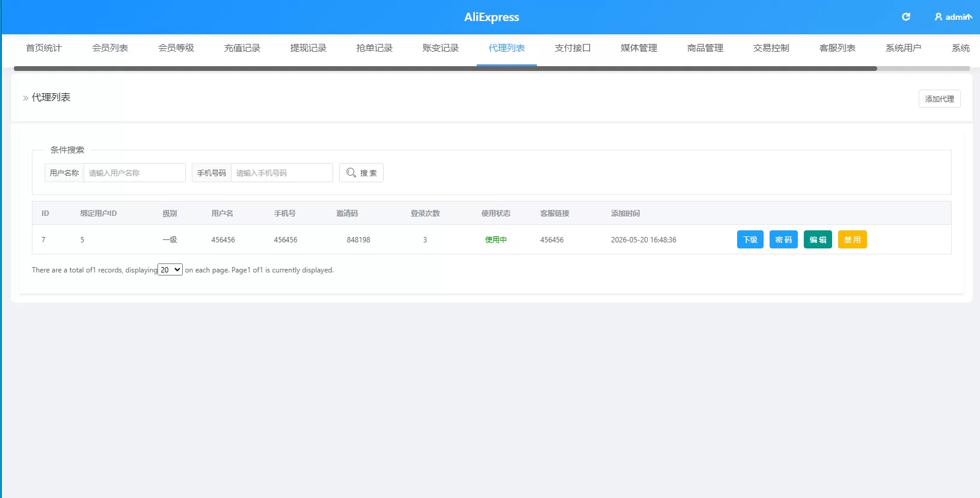Click the 搜索 search button
980x498 pixels.
[x=361, y=173]
